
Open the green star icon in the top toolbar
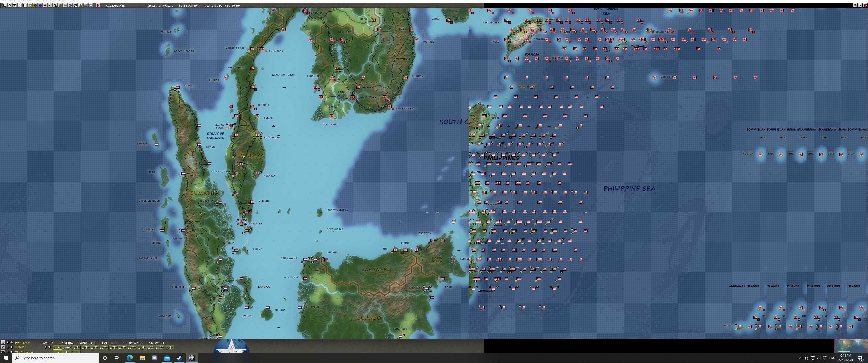(30, 5)
